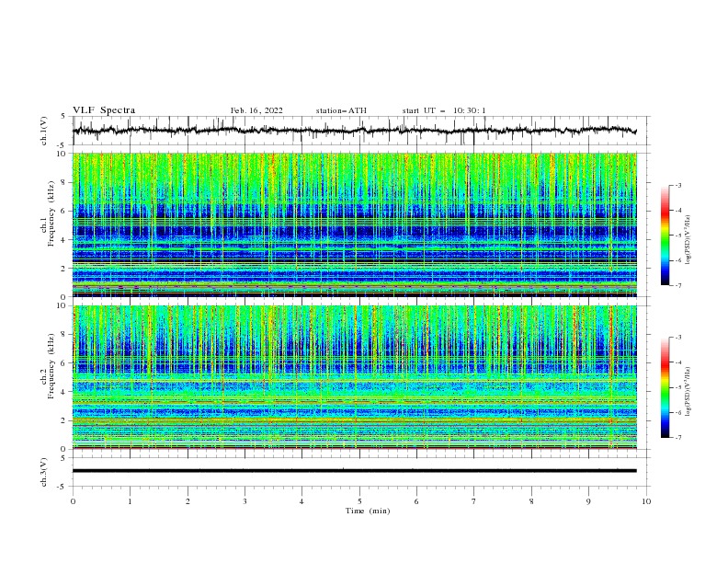Screen dimensions: 728x563
Task: Click the time axis tick label '0'
Action: point(73,501)
